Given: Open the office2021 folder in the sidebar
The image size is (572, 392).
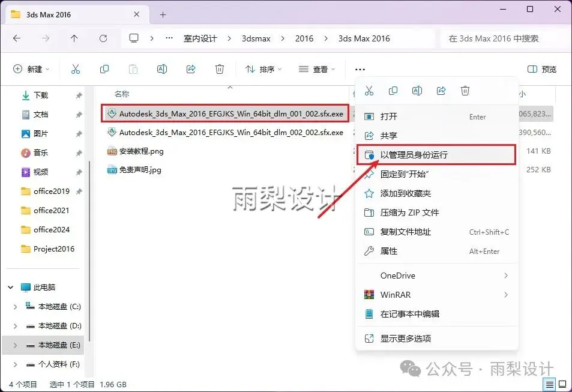Looking at the screenshot, I should [45, 211].
